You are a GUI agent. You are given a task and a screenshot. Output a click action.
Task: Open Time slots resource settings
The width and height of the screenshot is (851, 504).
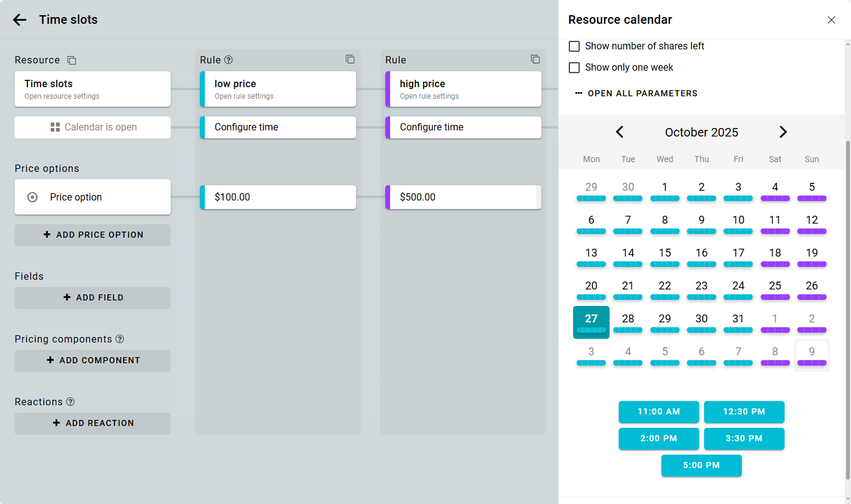tap(93, 89)
